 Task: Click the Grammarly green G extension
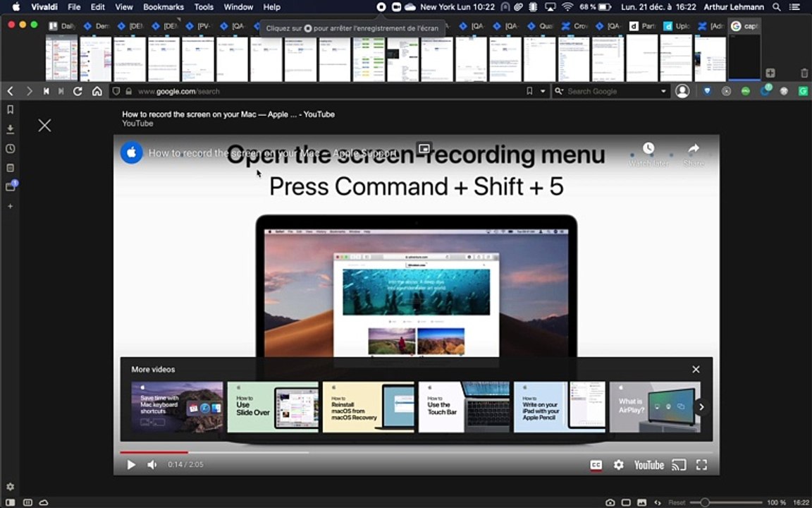[x=803, y=91]
